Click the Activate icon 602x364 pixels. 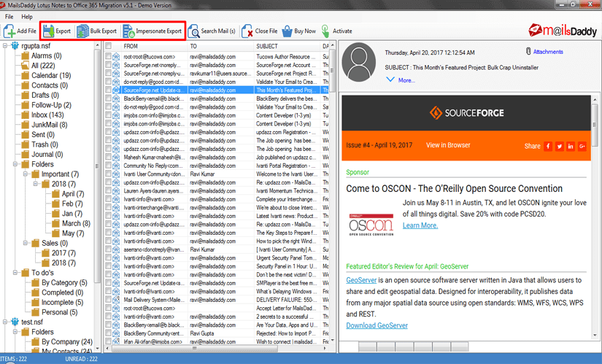(x=325, y=31)
